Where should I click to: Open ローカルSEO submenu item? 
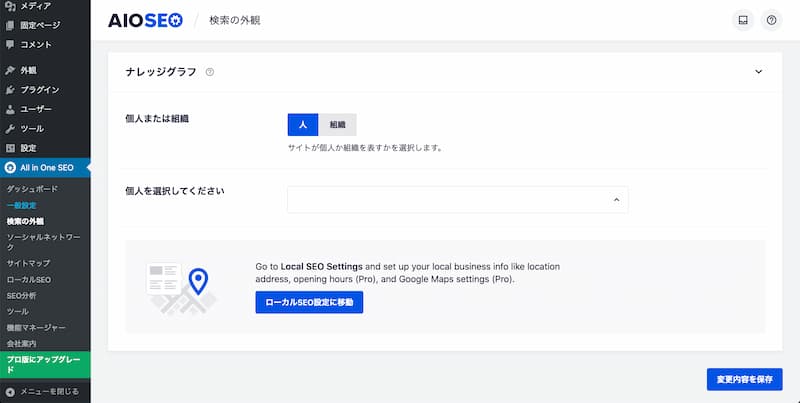[29, 280]
